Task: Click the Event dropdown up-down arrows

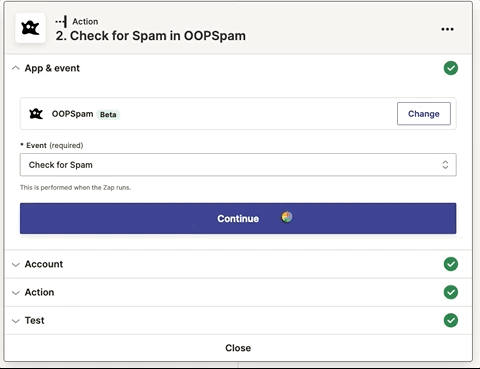Action: tap(445, 165)
